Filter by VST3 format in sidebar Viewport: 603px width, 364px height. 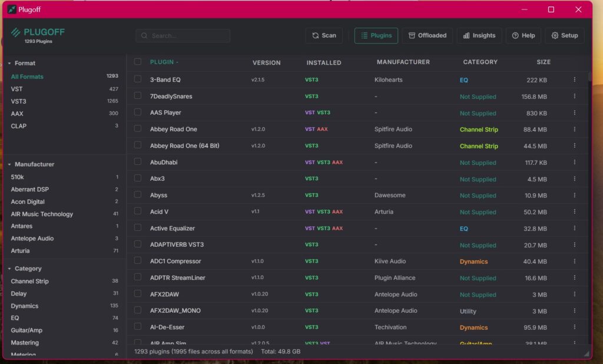(19, 101)
